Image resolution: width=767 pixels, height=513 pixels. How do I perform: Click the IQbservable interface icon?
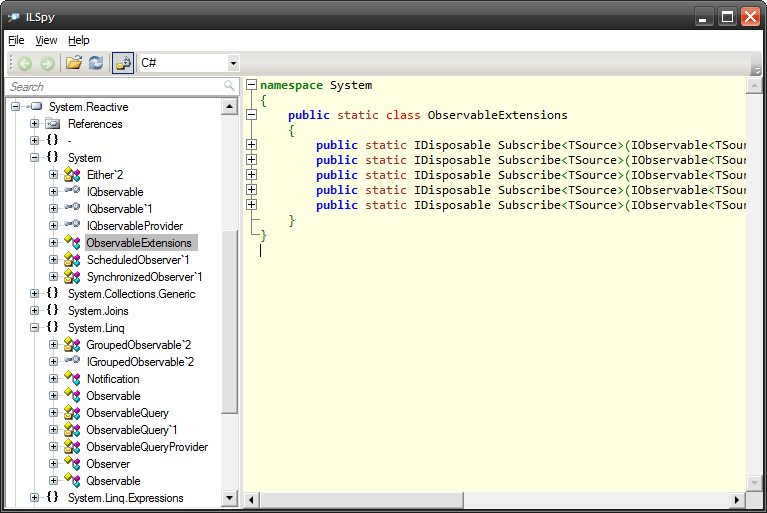tap(72, 190)
